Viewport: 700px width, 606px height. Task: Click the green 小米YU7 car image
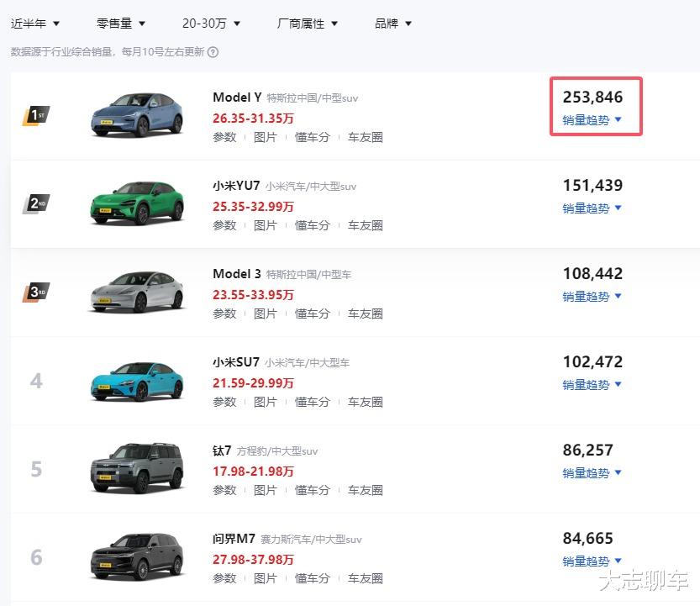[x=137, y=203]
